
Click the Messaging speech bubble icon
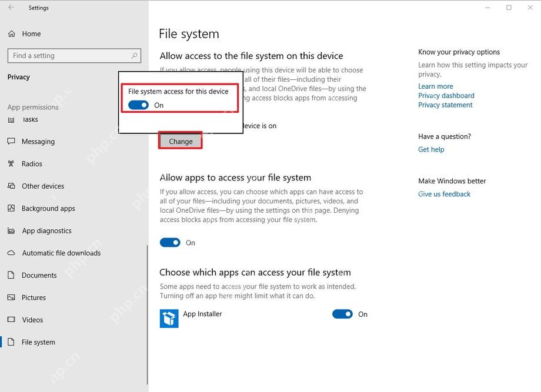click(x=11, y=142)
